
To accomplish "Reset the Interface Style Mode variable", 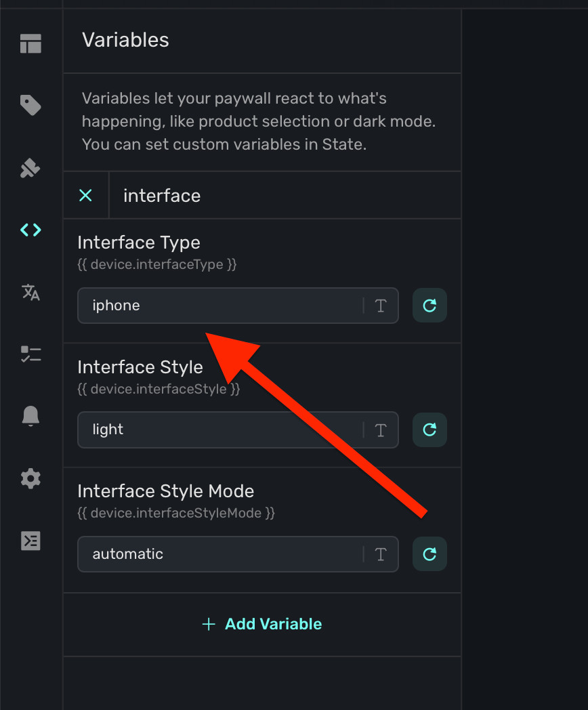I will (x=429, y=554).
